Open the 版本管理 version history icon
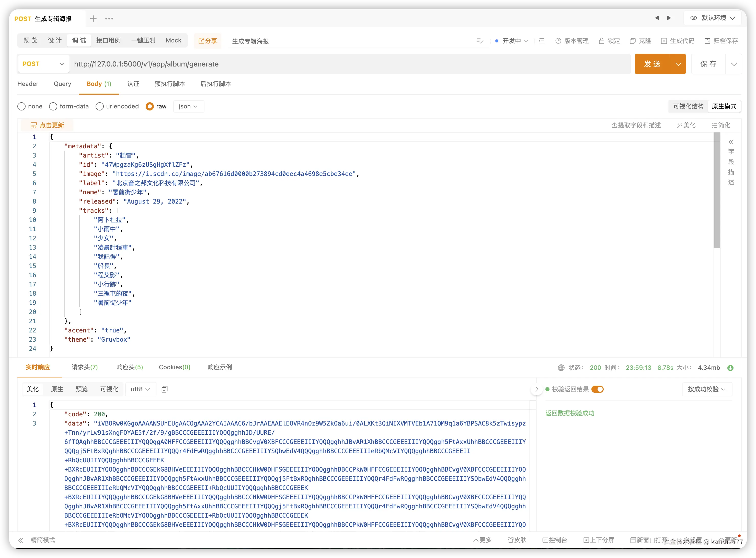Image resolution: width=756 pixels, height=558 pixels. 558,41
